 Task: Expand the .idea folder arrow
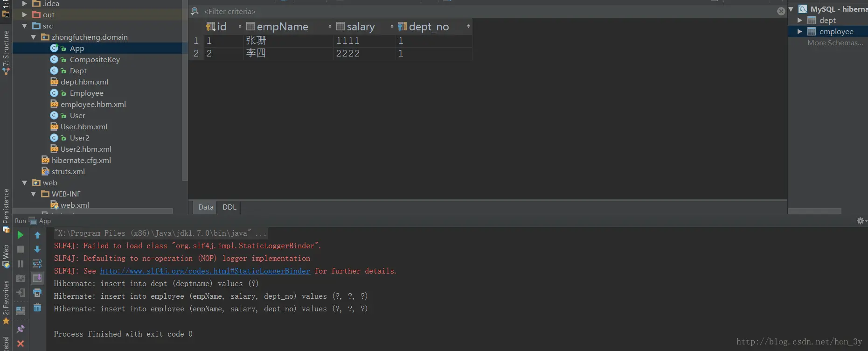click(25, 3)
